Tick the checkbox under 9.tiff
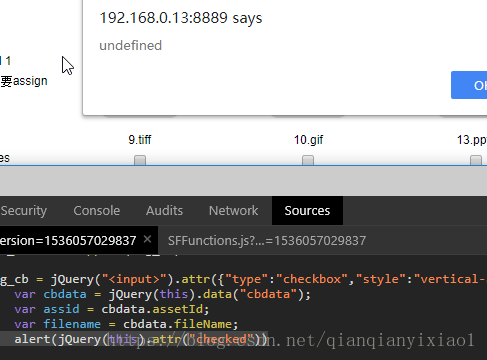This screenshot has height=360, width=487. click(x=140, y=160)
